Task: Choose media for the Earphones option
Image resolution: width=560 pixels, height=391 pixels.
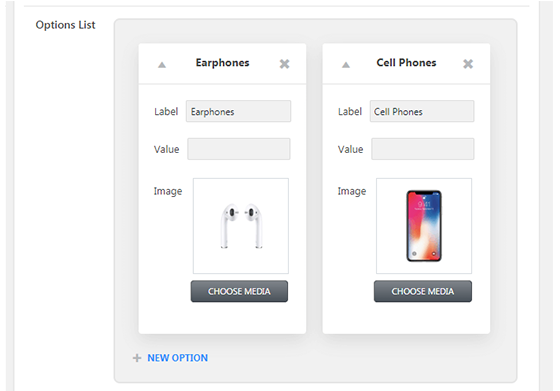Action: coord(239,291)
